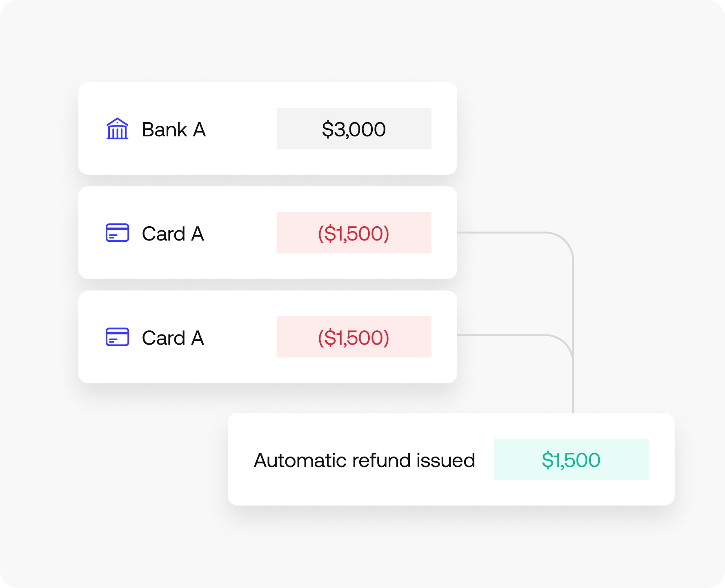The height and width of the screenshot is (588, 725).
Task: Click blank space between lower Card A label and amount
Action: (x=241, y=337)
